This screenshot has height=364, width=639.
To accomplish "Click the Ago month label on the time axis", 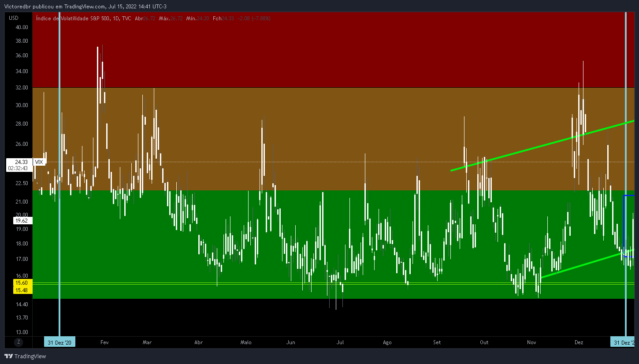I will coord(387,342).
